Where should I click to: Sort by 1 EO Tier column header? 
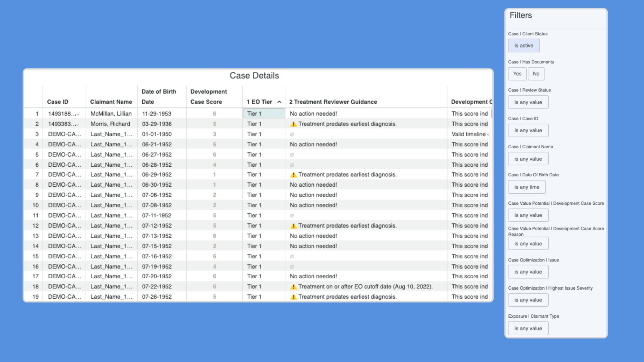coord(260,102)
